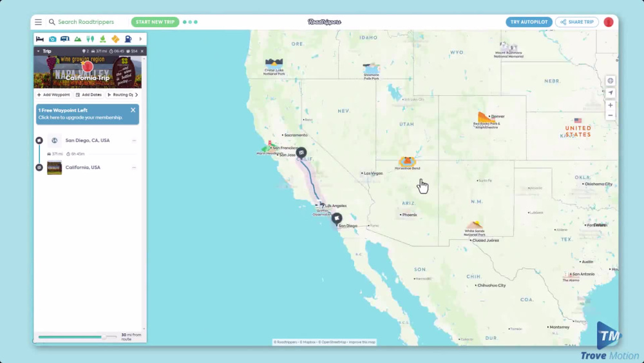Image resolution: width=644 pixels, height=363 pixels.
Task: Share the trip
Action: pos(576,22)
